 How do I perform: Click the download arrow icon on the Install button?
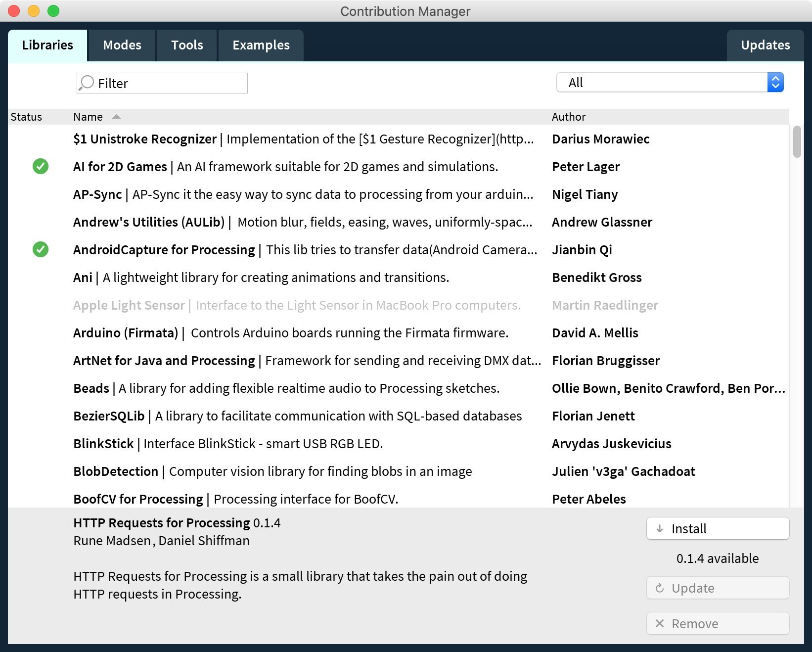(660, 528)
